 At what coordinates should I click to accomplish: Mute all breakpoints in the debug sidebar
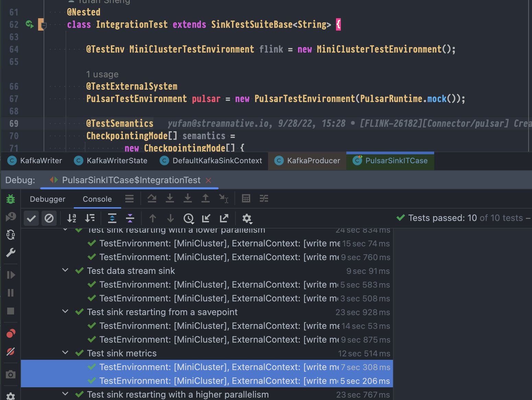[11, 352]
